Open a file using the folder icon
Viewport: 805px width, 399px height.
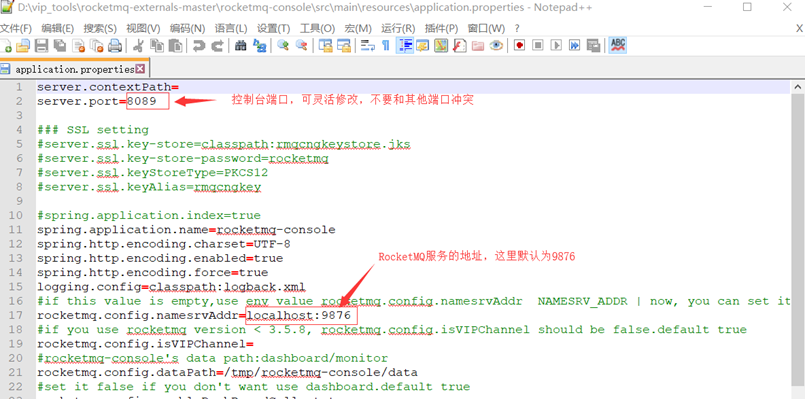[x=23, y=46]
